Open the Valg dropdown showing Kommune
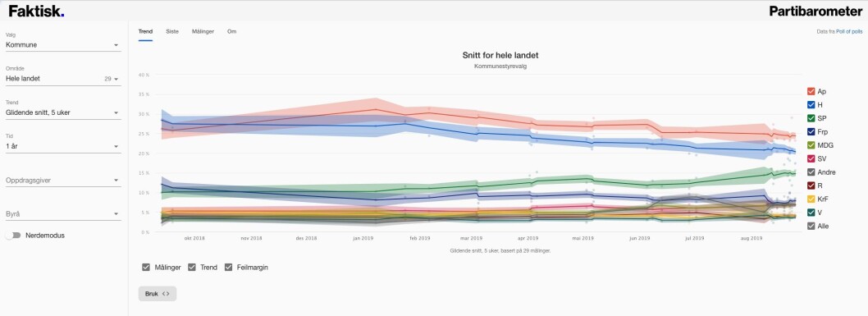The image size is (868, 316). pyautogui.click(x=63, y=45)
